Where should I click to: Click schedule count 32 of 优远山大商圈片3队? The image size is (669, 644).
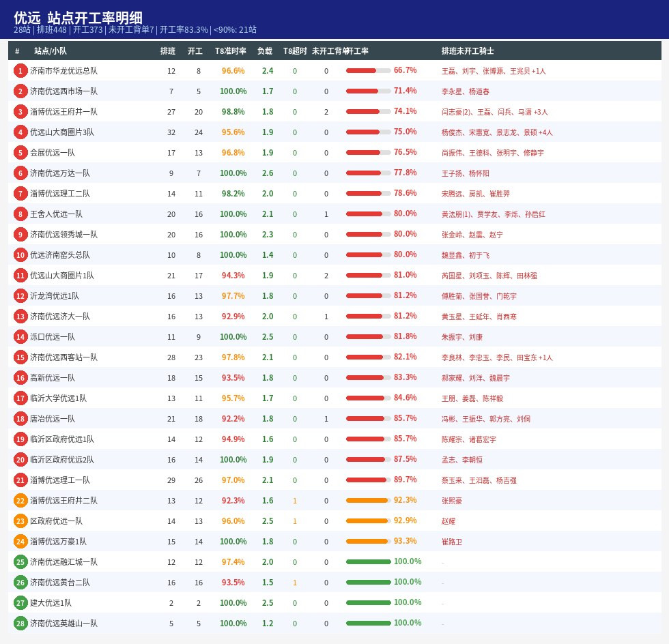[x=171, y=132]
